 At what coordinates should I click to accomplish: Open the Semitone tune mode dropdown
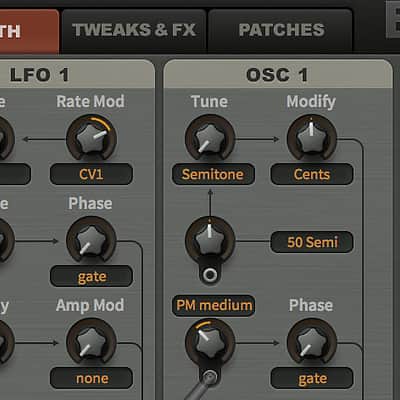pos(213,174)
